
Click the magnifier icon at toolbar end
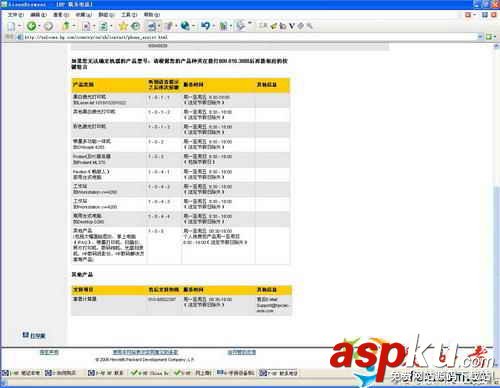[x=309, y=26]
